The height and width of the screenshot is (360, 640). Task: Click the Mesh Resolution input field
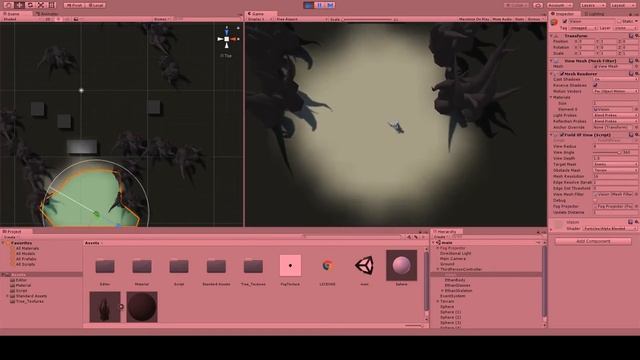615,176
